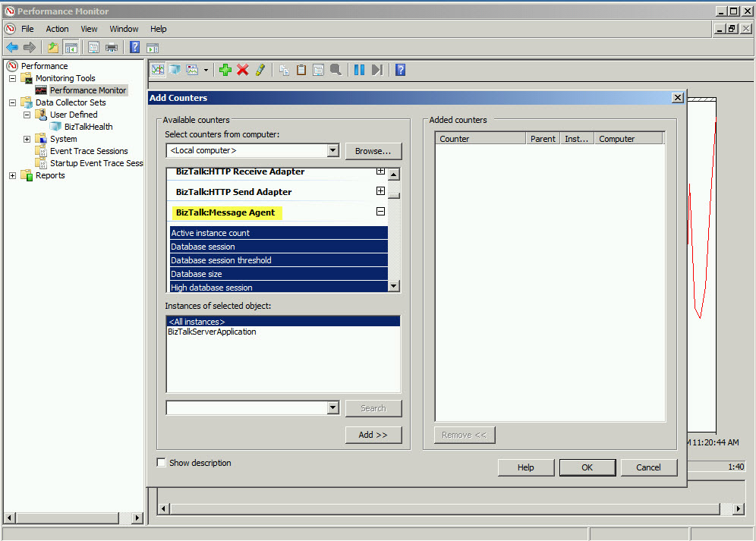Click the View Log Data icon

pyautogui.click(x=175, y=70)
